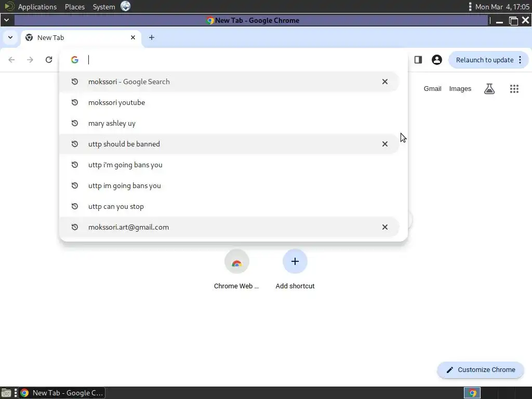The height and width of the screenshot is (399, 532).
Task: Select suggestion 'uttp can you stop'
Action: (229, 206)
